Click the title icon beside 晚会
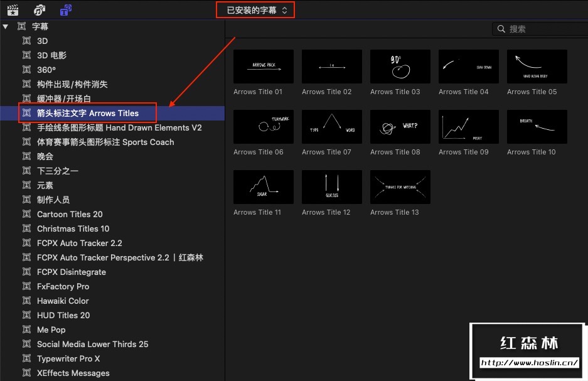588x381 pixels. [26, 156]
